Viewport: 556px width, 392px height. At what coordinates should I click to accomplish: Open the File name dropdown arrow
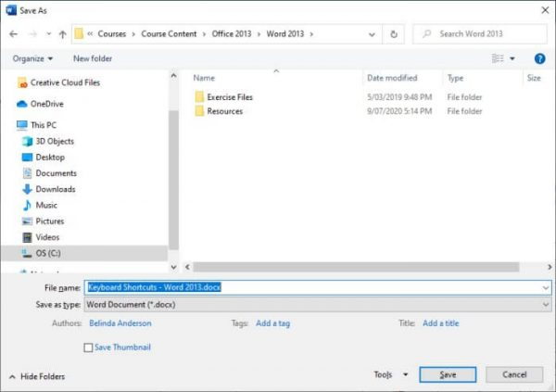[x=546, y=287]
